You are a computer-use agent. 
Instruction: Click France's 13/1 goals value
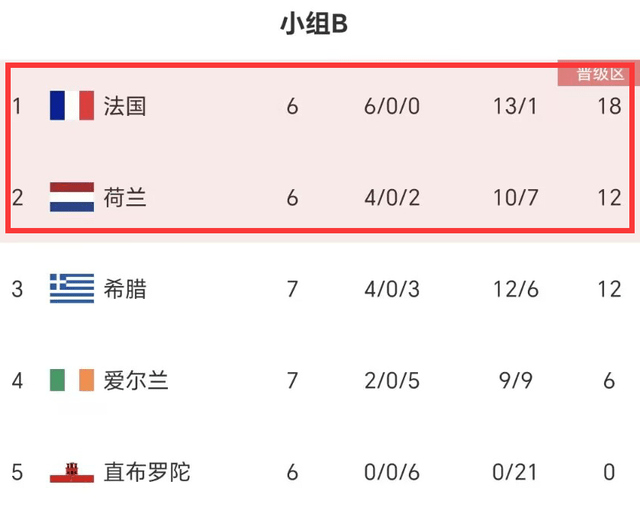(515, 106)
